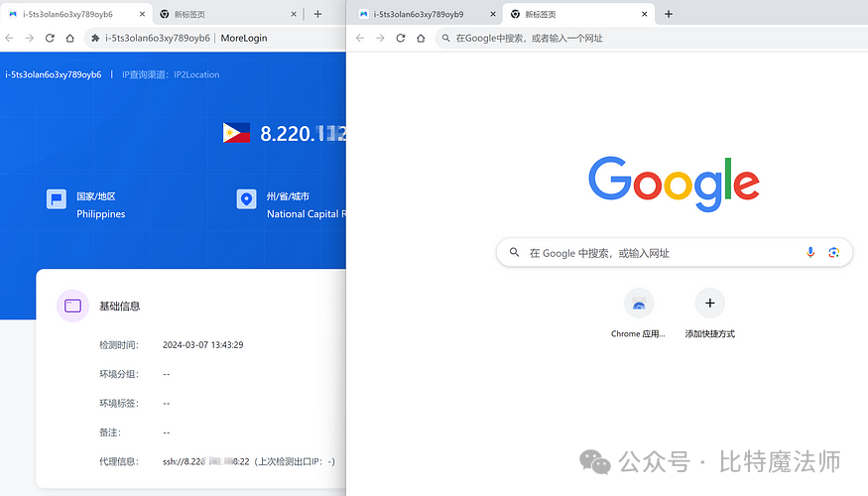
Task: Click the extension puzzle icon in left address bar
Action: (95, 38)
